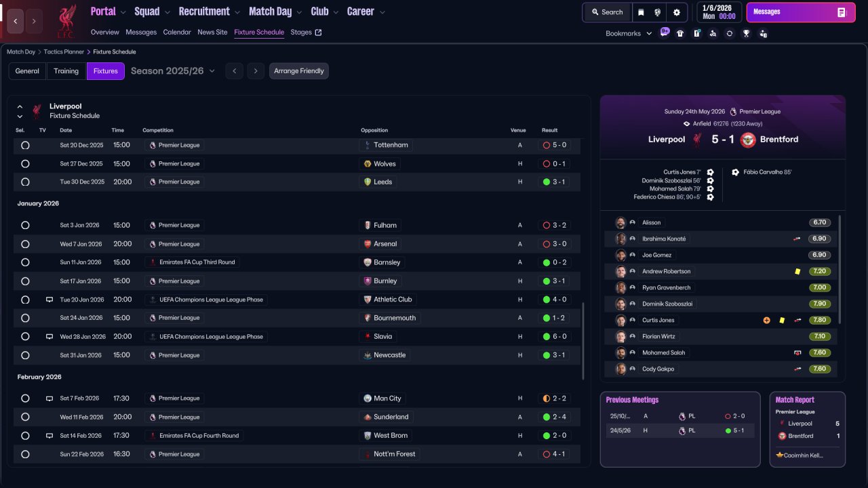868x488 pixels.
Task: Click the Wolves club badge
Action: (x=368, y=164)
